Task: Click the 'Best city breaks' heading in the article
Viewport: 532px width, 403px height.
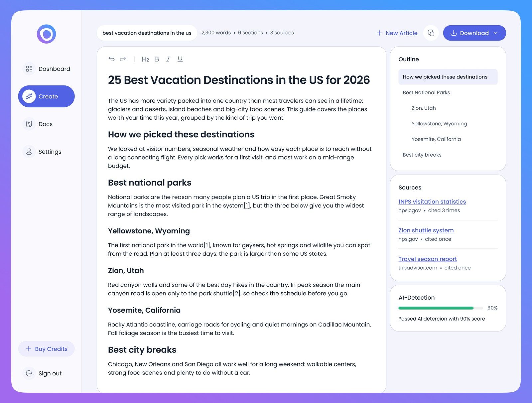Action: point(142,350)
